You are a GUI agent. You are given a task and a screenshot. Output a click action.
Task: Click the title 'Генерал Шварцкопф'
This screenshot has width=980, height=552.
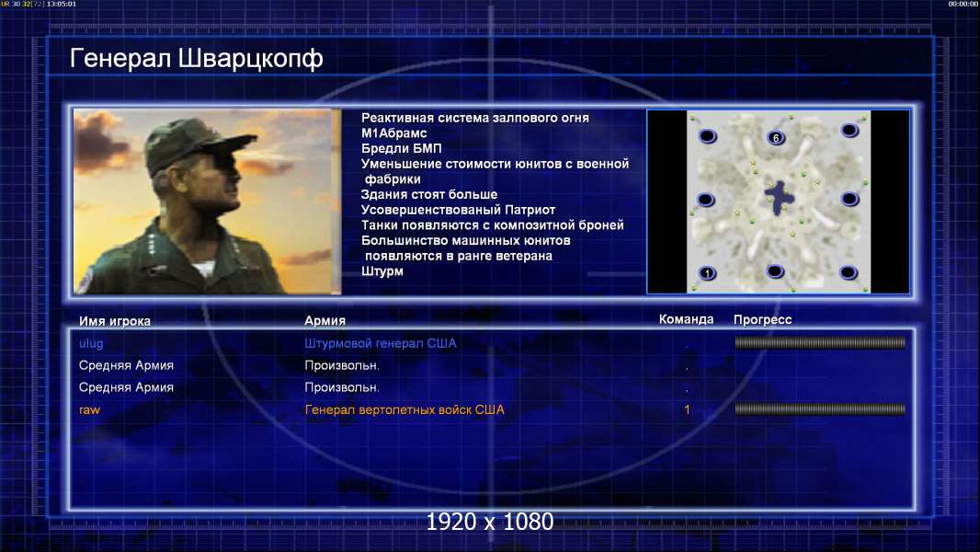[196, 58]
